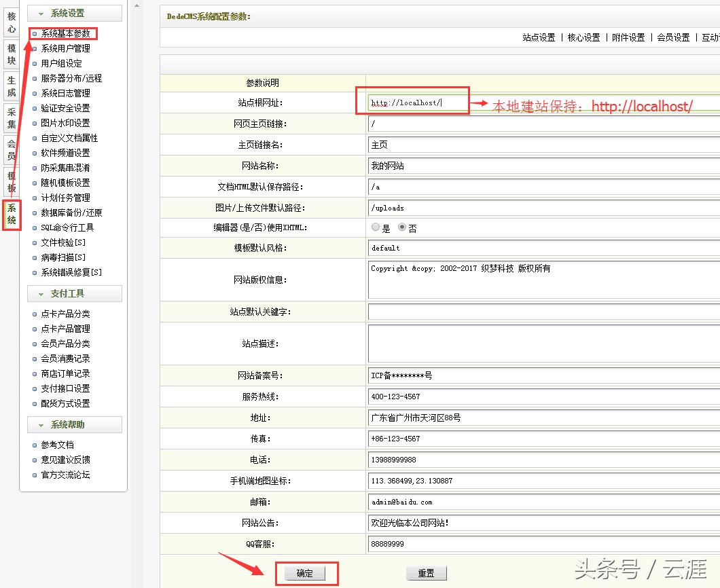
Task: Open the 采集 section icon
Action: (x=10, y=117)
